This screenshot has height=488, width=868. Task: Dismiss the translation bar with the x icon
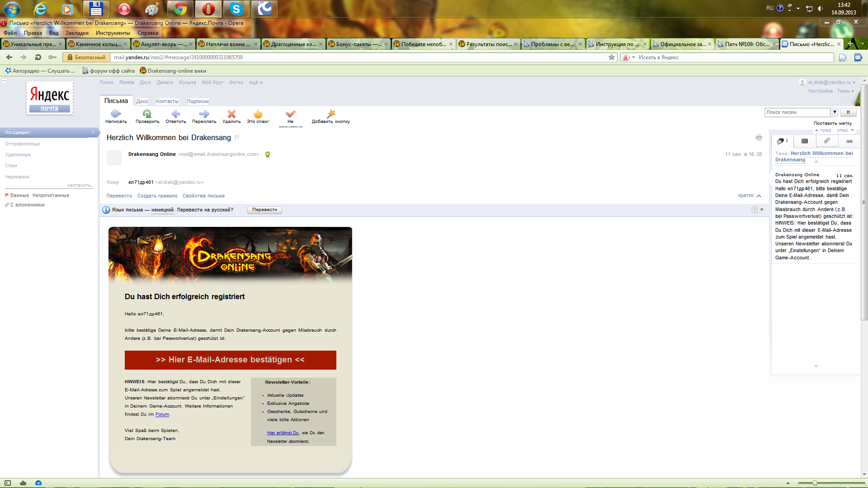(762, 210)
